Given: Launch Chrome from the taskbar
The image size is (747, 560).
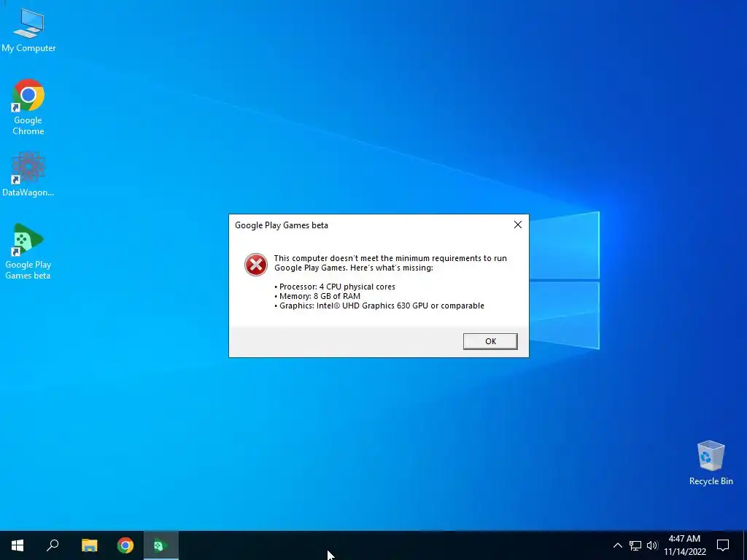Looking at the screenshot, I should click(x=125, y=545).
